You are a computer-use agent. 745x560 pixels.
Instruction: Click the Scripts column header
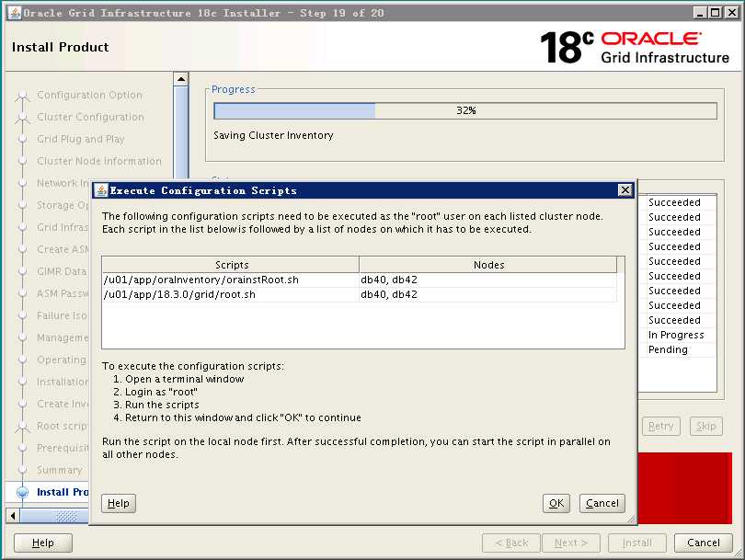(231, 265)
